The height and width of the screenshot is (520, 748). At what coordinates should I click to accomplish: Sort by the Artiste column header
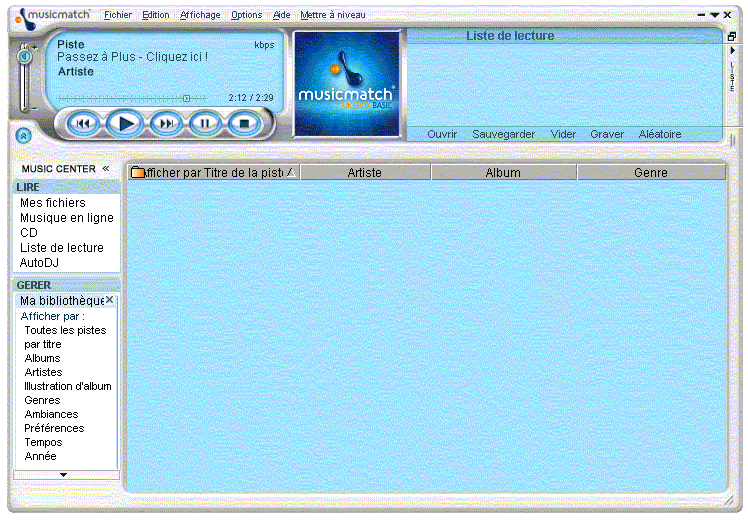[x=365, y=172]
